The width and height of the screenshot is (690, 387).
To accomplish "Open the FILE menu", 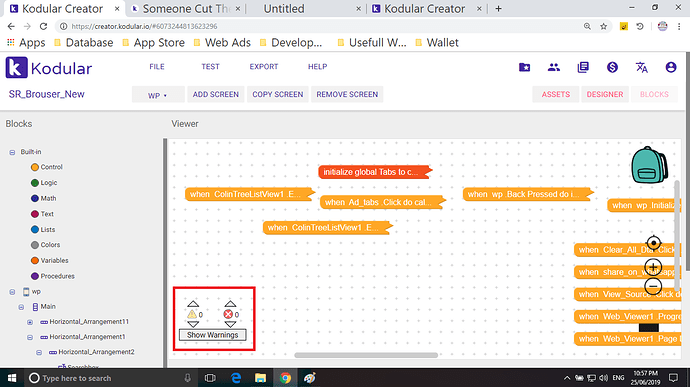I will (x=157, y=66).
